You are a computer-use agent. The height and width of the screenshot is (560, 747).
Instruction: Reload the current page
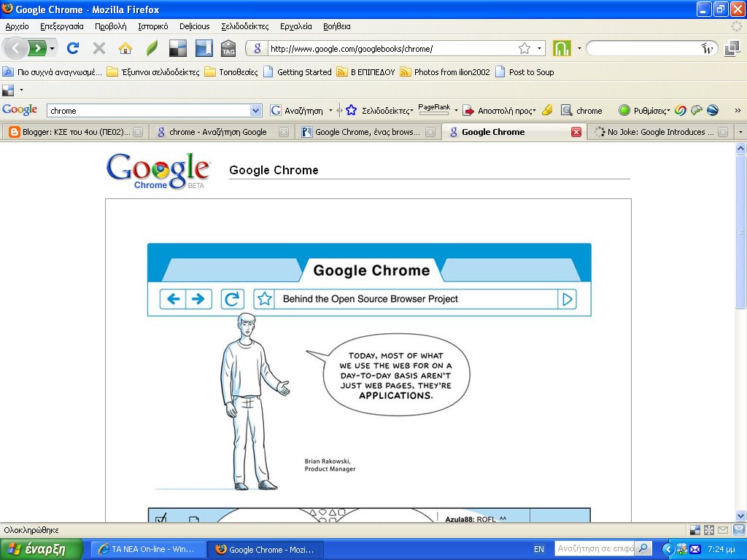click(72, 48)
